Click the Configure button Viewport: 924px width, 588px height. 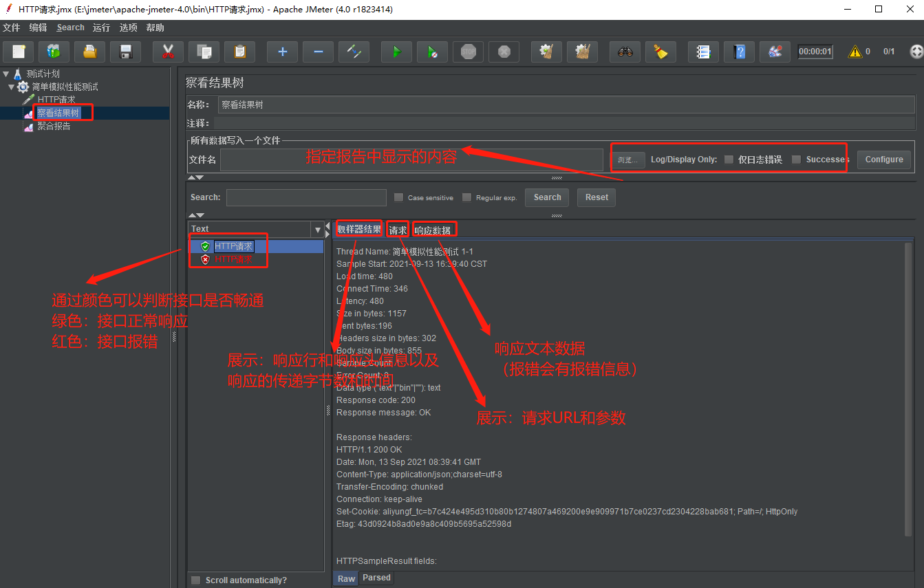click(x=884, y=160)
